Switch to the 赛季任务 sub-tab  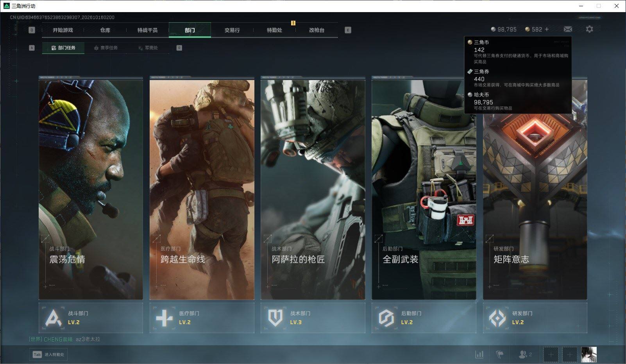[106, 48]
